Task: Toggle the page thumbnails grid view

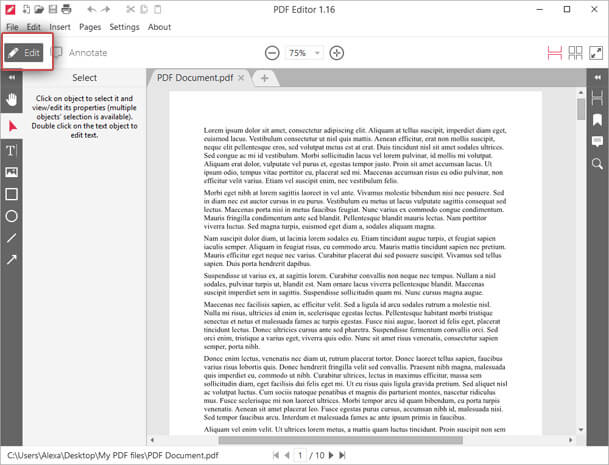Action: pyautogui.click(x=576, y=52)
